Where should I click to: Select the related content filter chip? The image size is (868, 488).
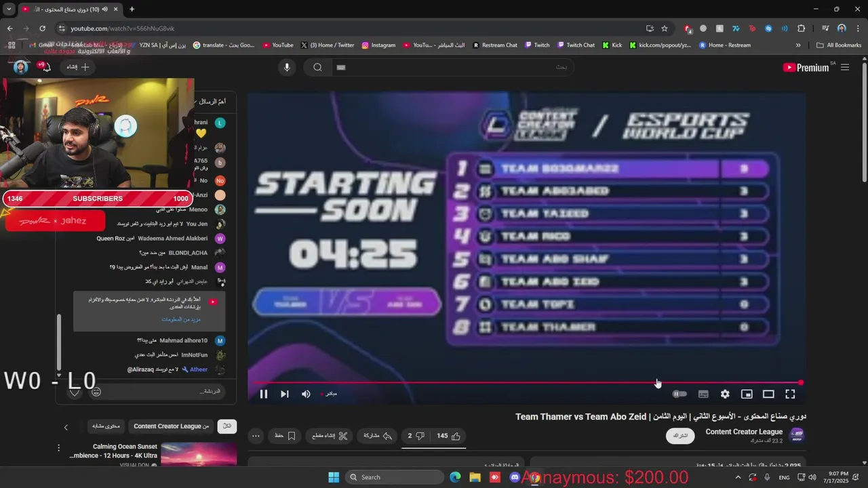pos(106,426)
